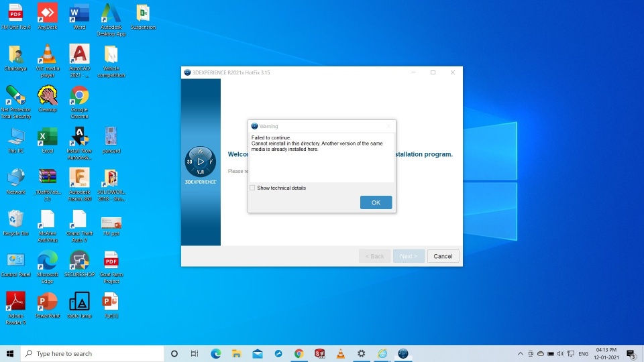This screenshot has height=362, width=644.
Task: Launch Adobe Reader 9 shortcut
Action: point(15,308)
